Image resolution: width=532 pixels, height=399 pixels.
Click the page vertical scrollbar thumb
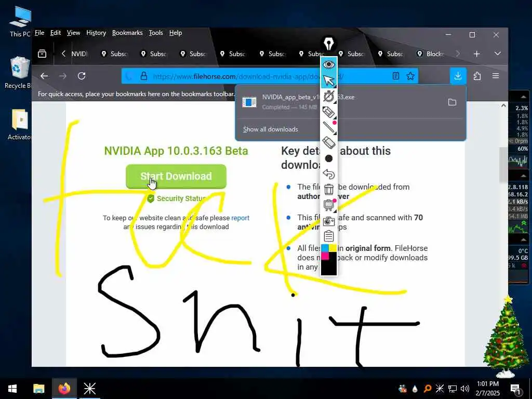click(503, 165)
